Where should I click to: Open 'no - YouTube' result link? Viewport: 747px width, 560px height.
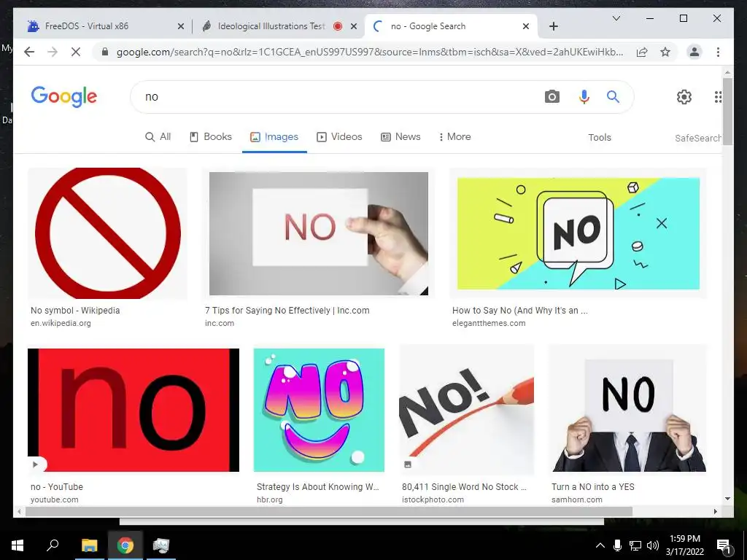[x=57, y=486]
